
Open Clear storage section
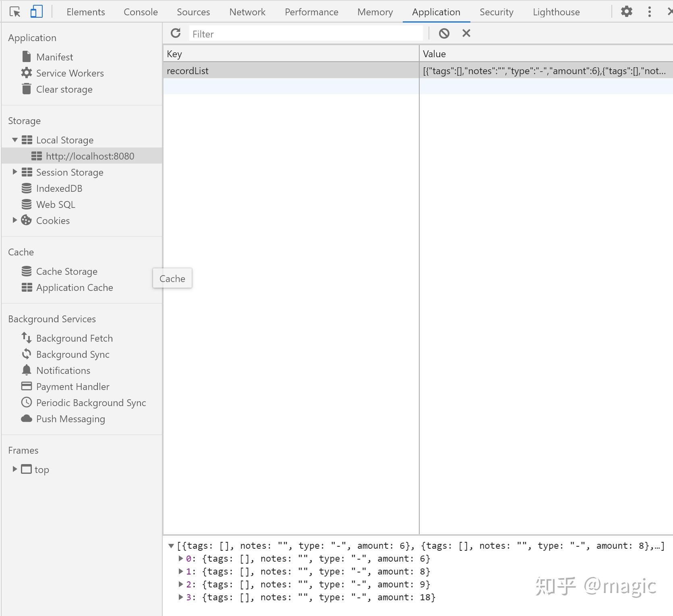[64, 89]
